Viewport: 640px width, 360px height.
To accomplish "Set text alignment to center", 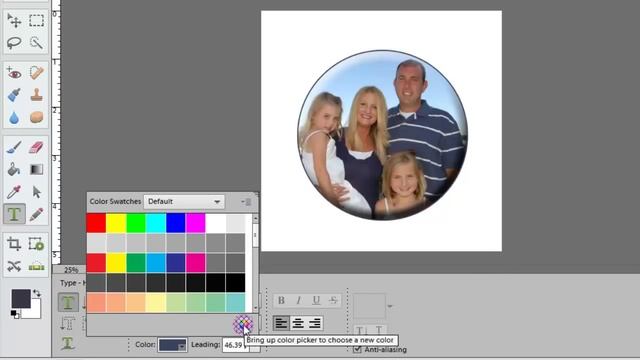I will (x=298, y=323).
